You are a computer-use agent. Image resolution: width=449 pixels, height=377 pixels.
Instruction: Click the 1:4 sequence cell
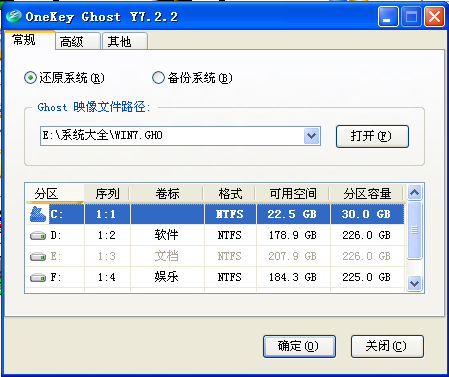coord(107,277)
